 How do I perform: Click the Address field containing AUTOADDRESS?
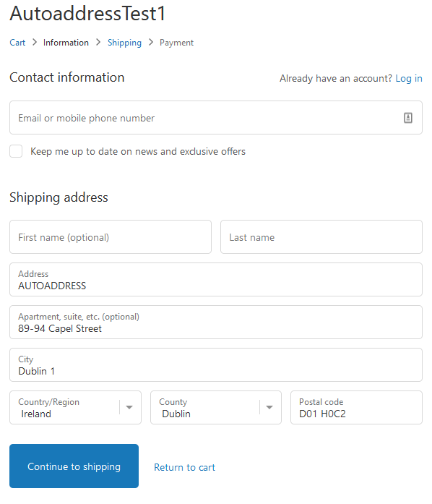(216, 280)
